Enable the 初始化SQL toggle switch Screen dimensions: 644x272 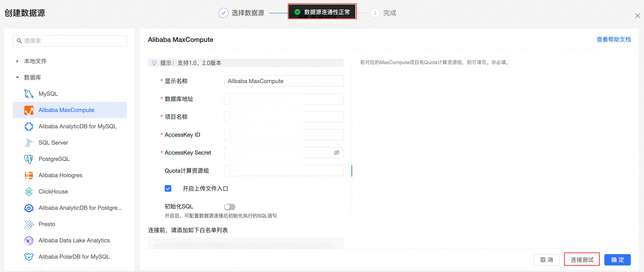tap(229, 207)
